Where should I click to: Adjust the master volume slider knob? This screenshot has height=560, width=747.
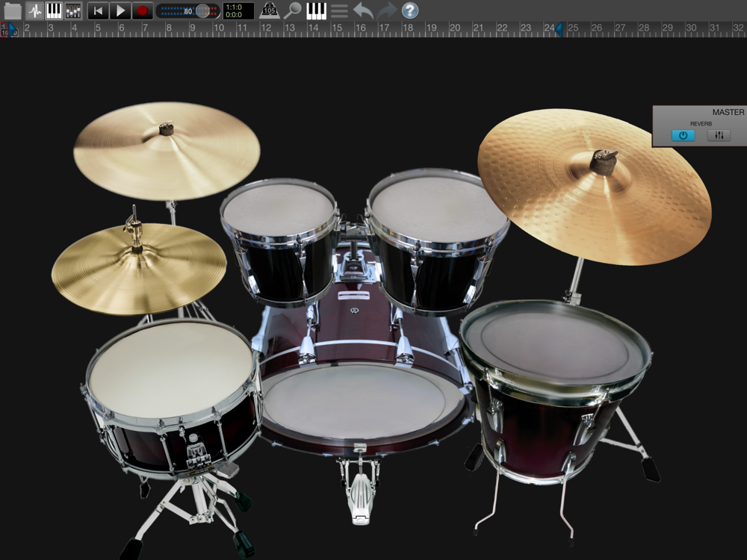[202, 11]
